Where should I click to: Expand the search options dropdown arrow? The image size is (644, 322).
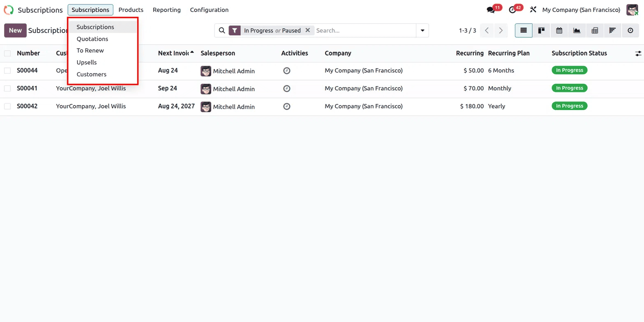tap(422, 30)
